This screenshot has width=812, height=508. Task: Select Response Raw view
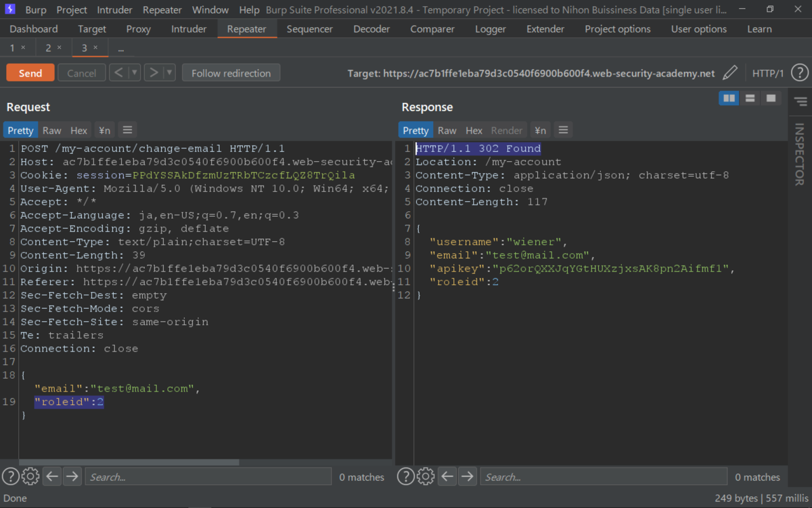[447, 130]
